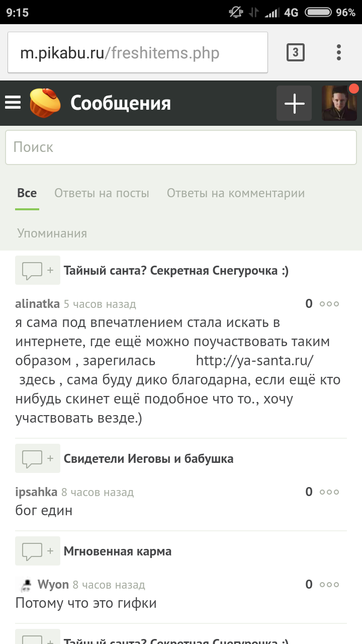The width and height of the screenshot is (362, 644).
Task: Tap the comment icon beside Свидетели Иеговы post
Action: tap(37, 458)
